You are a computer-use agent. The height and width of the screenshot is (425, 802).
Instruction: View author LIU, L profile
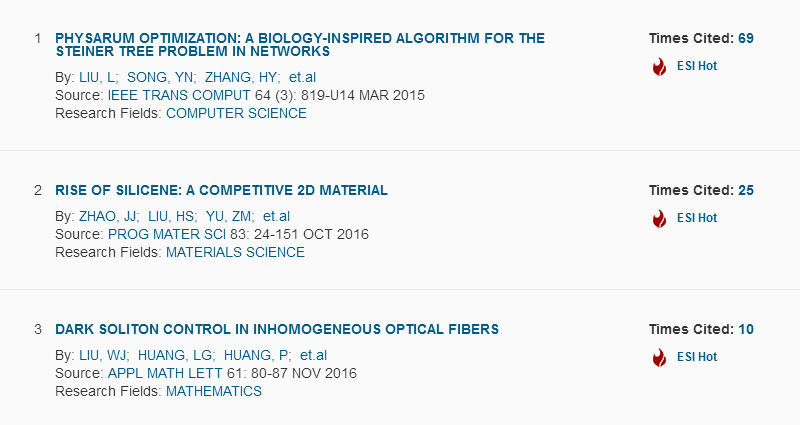coord(97,77)
